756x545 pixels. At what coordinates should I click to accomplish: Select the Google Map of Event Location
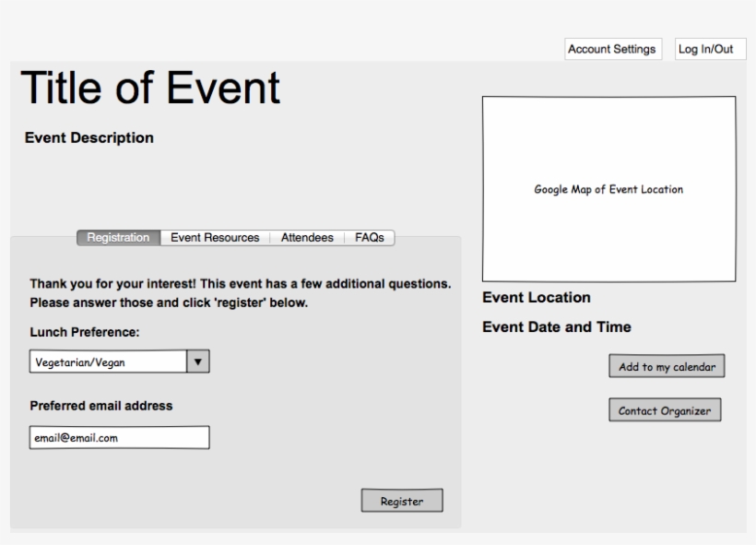click(609, 188)
